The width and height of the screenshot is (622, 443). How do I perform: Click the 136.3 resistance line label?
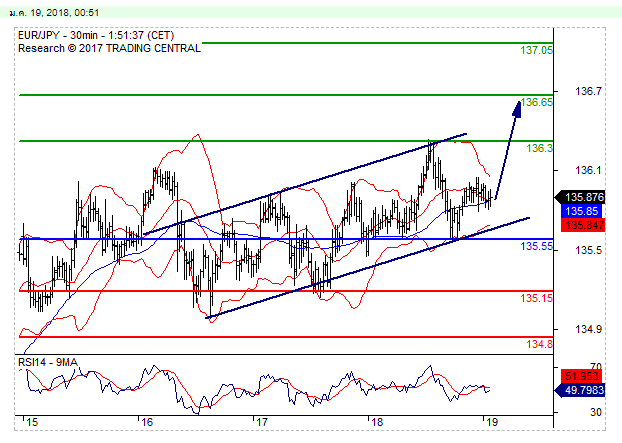pyautogui.click(x=539, y=148)
